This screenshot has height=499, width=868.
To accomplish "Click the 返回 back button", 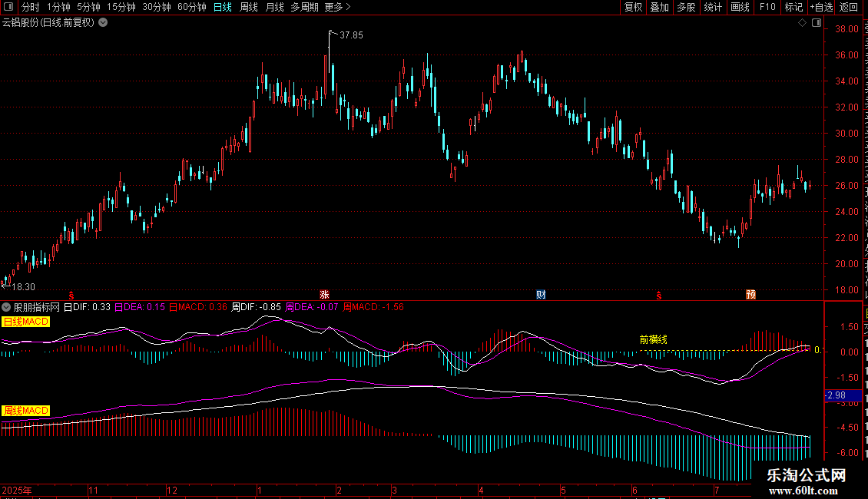I will tap(848, 7).
